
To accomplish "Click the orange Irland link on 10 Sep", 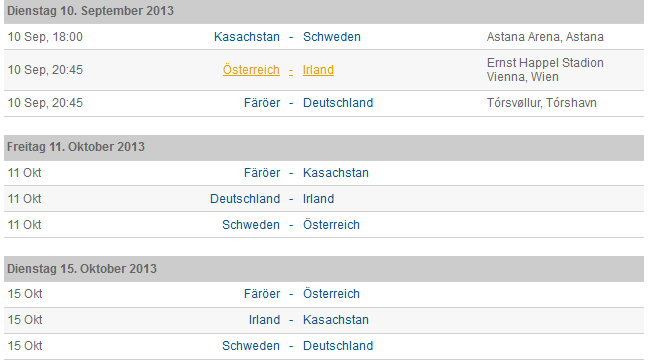I will click(318, 69).
